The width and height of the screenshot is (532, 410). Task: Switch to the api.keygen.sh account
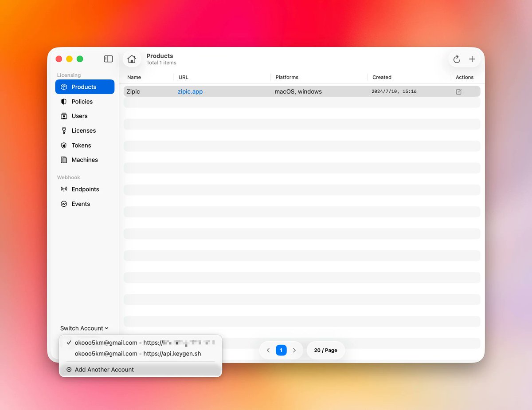pos(137,354)
